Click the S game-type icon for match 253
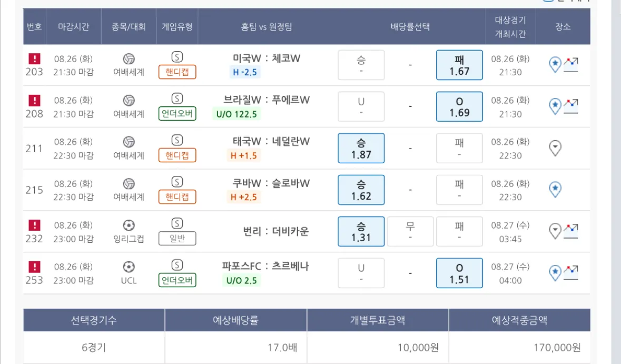This screenshot has width=621, height=364. (x=178, y=265)
